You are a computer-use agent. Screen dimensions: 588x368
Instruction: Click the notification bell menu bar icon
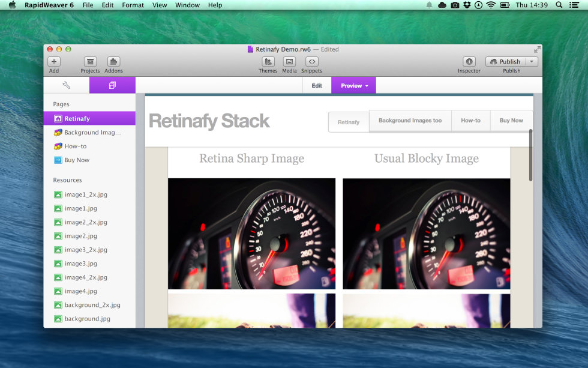429,5
